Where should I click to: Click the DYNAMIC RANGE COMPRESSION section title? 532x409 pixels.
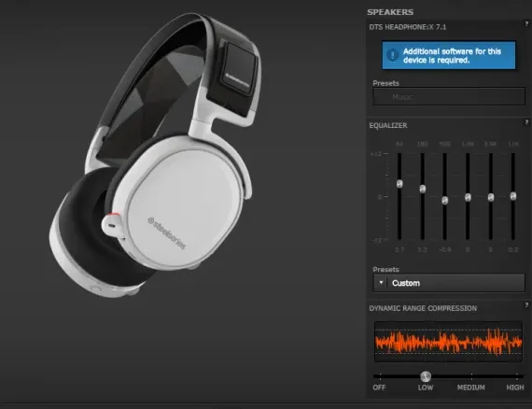(x=423, y=308)
